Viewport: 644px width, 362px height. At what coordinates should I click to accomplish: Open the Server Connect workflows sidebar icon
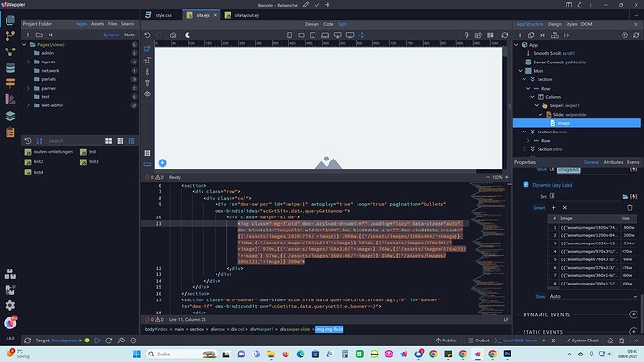pyautogui.click(x=10, y=51)
